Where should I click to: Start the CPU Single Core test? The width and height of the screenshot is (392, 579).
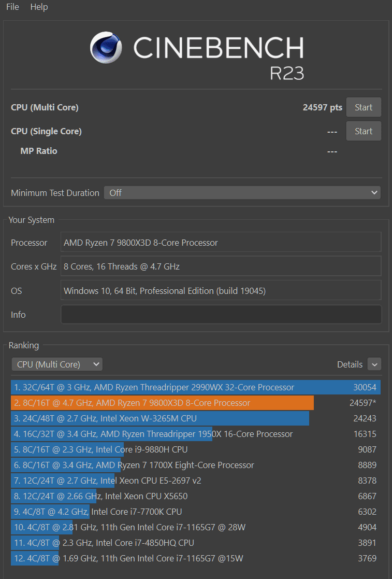coord(363,131)
